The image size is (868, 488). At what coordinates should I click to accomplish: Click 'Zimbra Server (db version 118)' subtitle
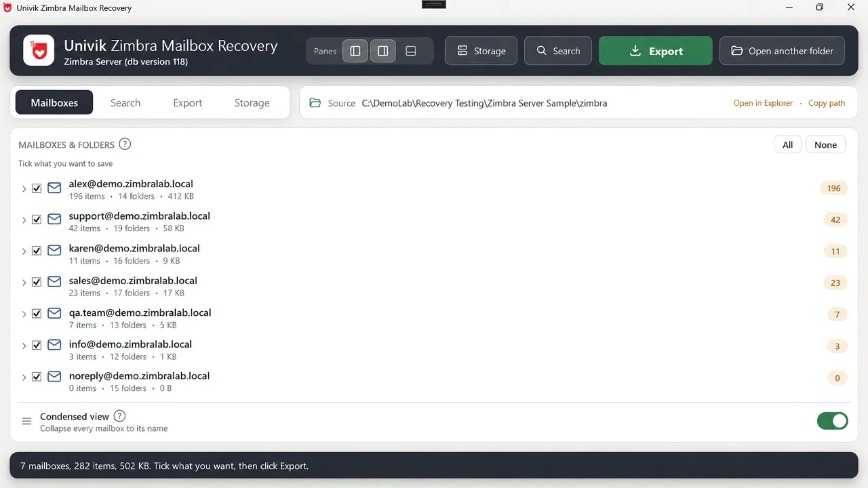tap(125, 62)
